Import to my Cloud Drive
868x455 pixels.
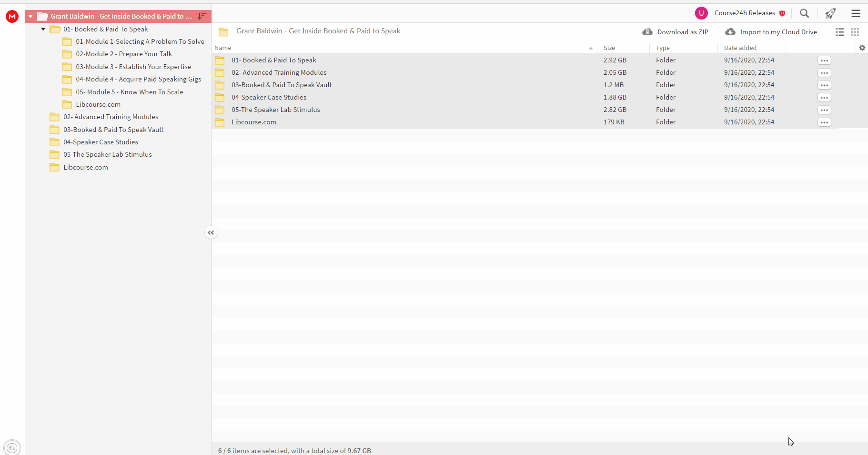click(771, 32)
